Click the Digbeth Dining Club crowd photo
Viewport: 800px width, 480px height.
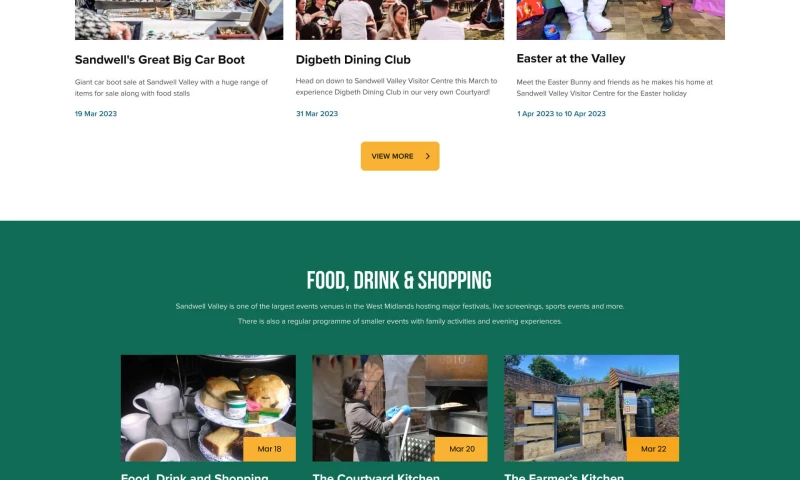pos(400,20)
